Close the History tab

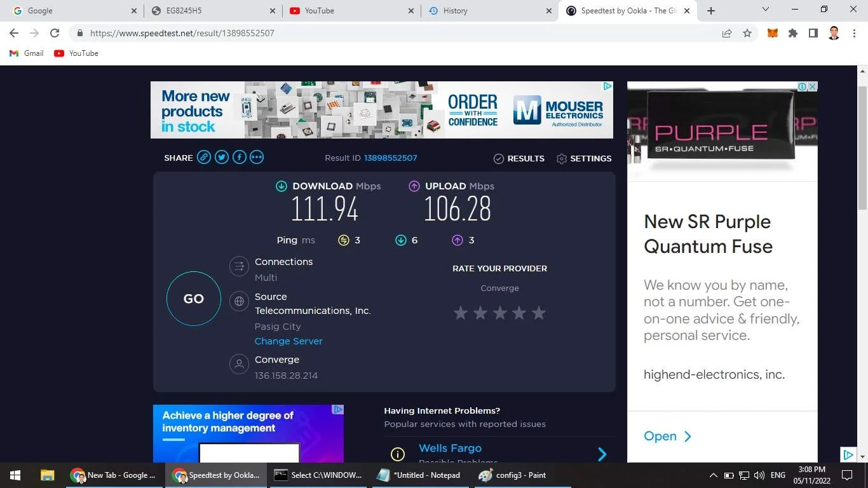pos(549,11)
